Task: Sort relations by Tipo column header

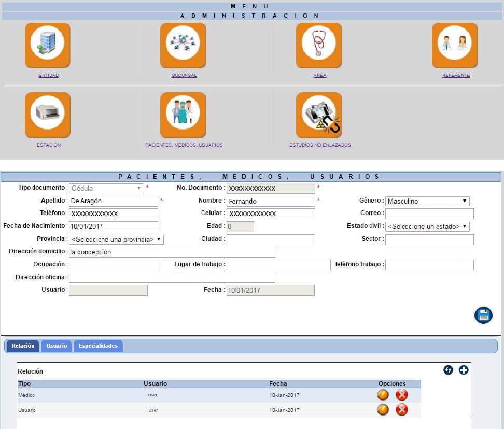Action: (x=24, y=384)
